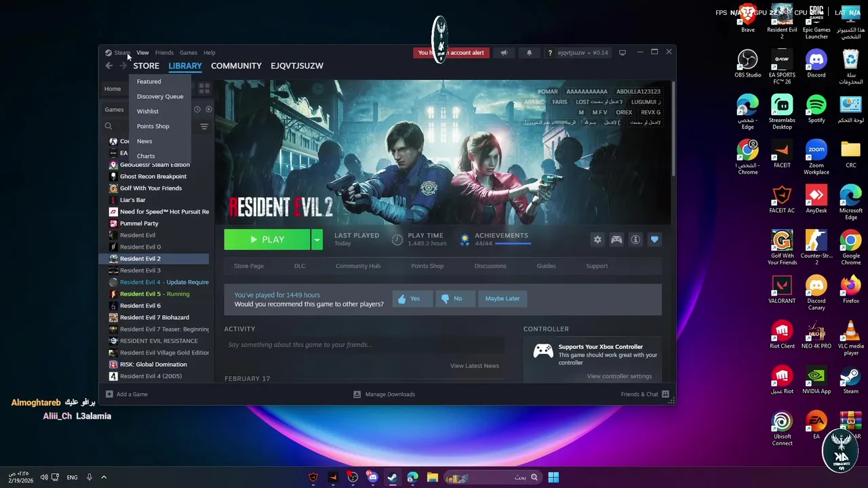
Task: Toggle the favorite heart icon
Action: (x=654, y=239)
